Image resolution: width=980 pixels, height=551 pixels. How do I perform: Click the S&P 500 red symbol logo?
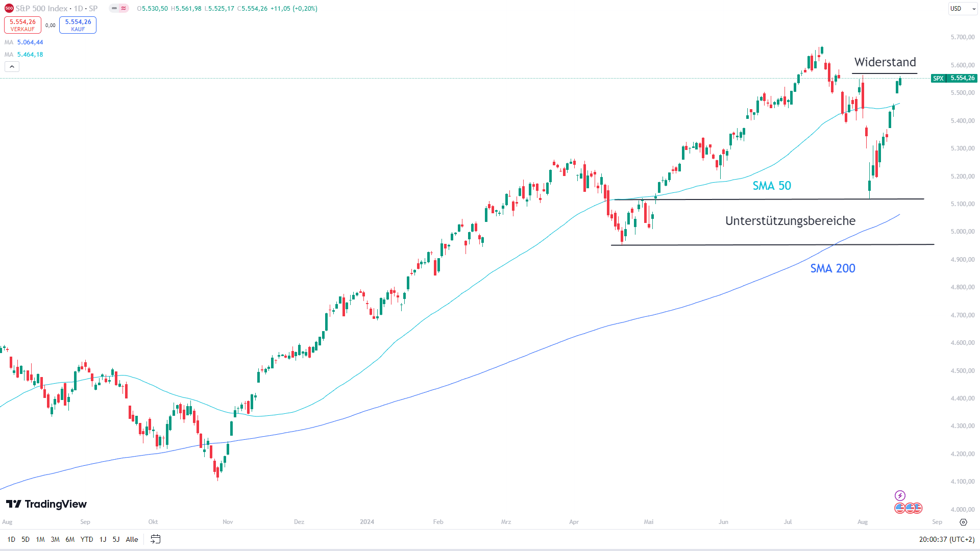pos(9,8)
